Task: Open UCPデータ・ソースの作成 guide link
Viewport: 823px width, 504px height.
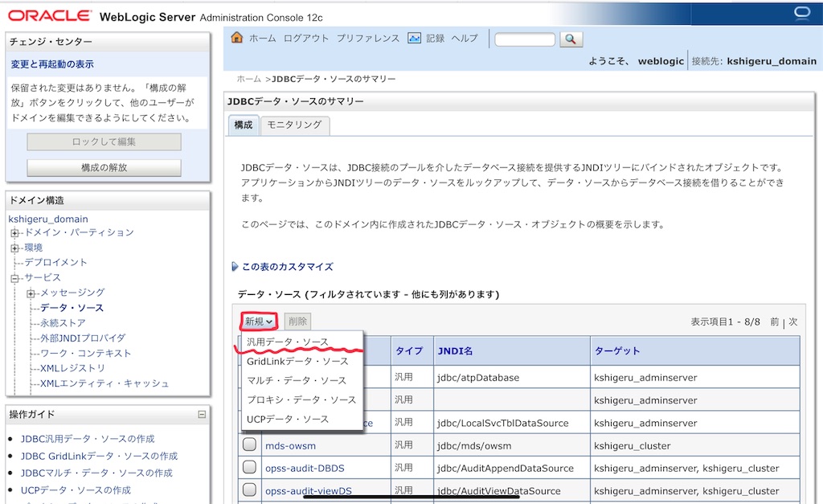Action: click(76, 490)
